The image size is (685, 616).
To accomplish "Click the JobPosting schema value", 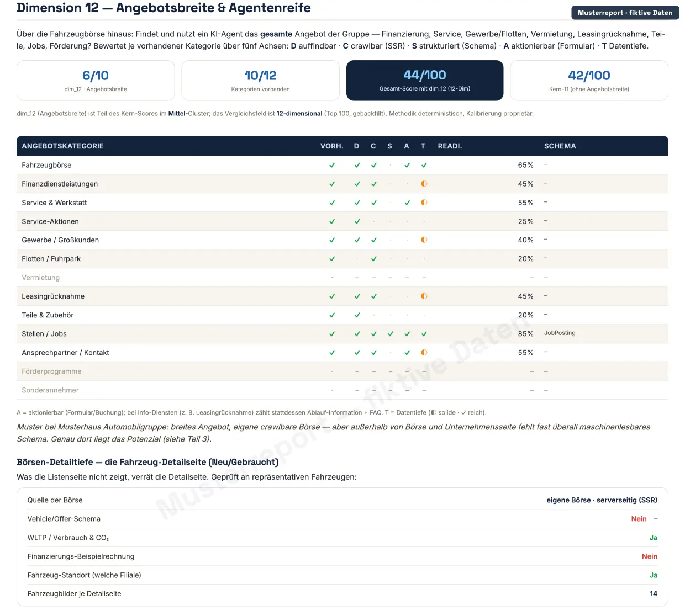I will 560,333.
